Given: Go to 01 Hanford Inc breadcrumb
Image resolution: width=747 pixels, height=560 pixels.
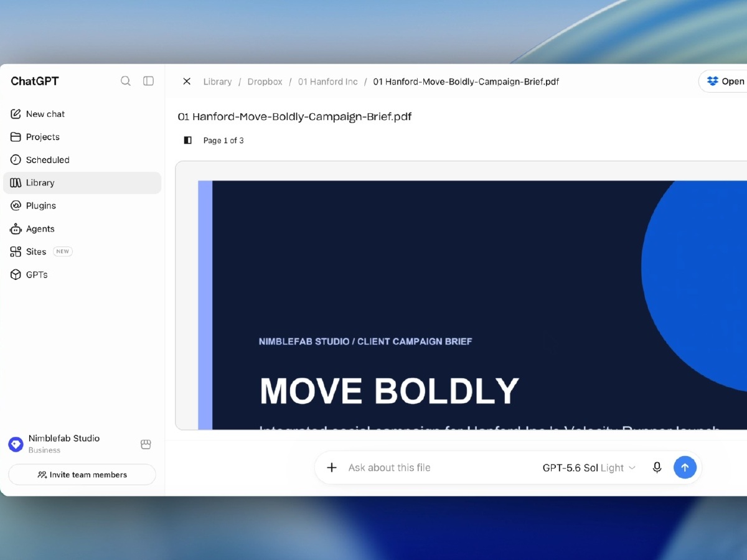Looking at the screenshot, I should pos(328,82).
